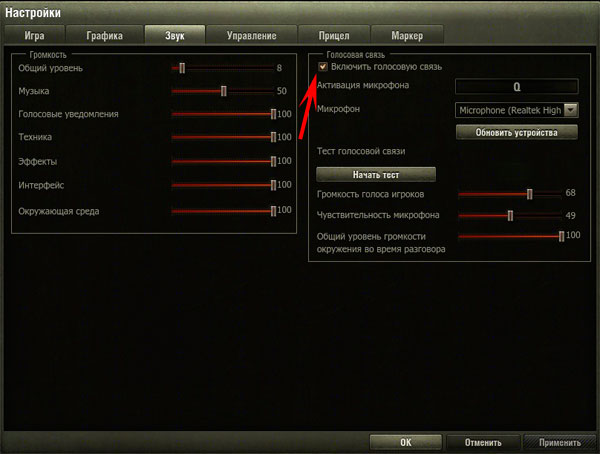Click the Обновить устройства button
600x454 pixels.
point(517,131)
